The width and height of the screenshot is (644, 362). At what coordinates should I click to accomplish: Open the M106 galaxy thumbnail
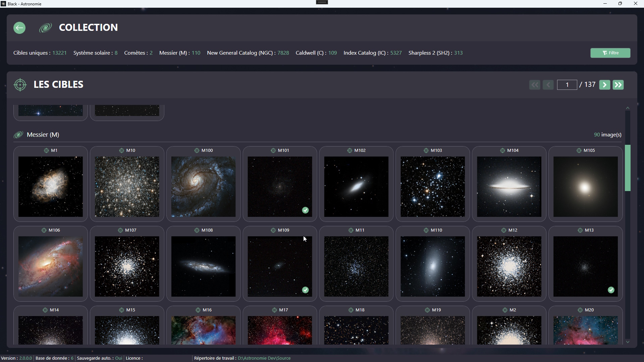click(x=51, y=266)
